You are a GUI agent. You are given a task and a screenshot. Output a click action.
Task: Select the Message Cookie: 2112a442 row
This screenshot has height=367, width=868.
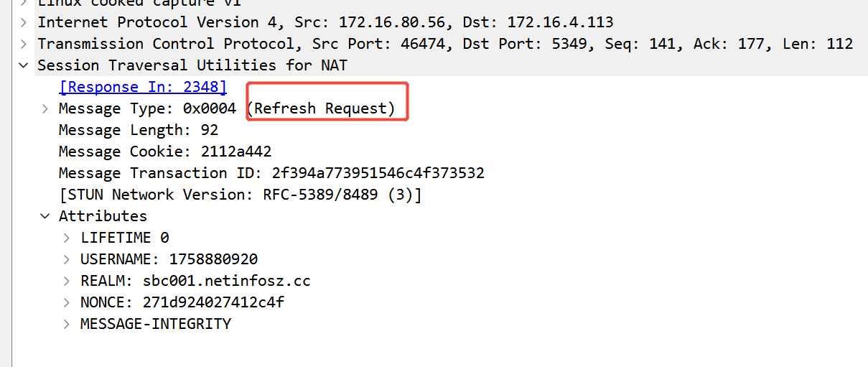coord(164,152)
